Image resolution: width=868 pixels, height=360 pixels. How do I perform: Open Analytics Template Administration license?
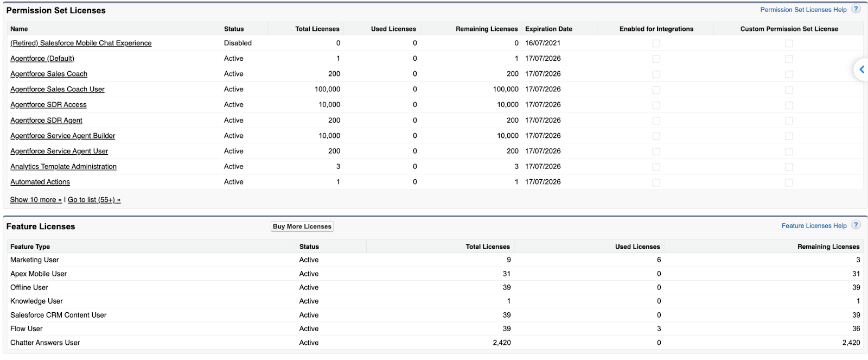pos(63,167)
